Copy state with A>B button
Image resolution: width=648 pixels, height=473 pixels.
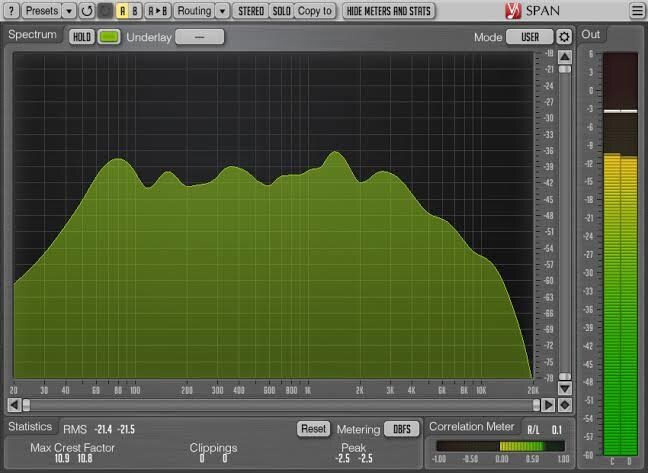158,11
